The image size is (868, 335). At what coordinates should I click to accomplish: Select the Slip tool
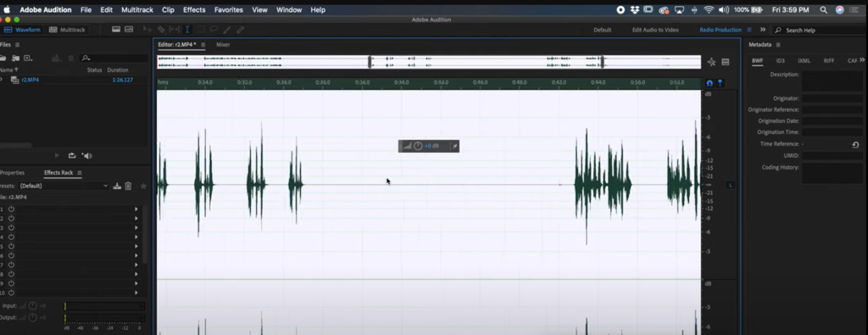pos(174,30)
